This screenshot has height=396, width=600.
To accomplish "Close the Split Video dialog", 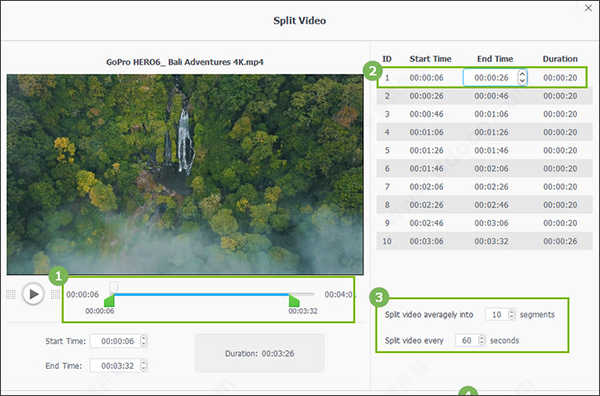I will (x=588, y=8).
